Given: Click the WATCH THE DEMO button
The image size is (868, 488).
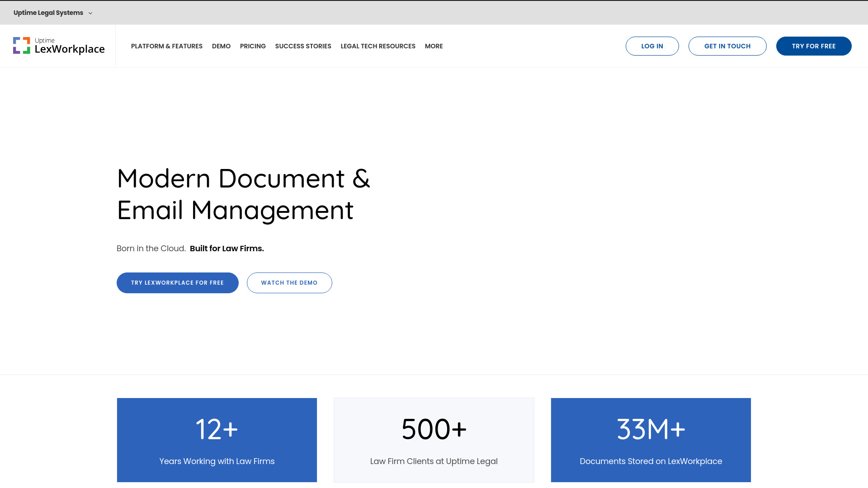Looking at the screenshot, I should coord(289,282).
